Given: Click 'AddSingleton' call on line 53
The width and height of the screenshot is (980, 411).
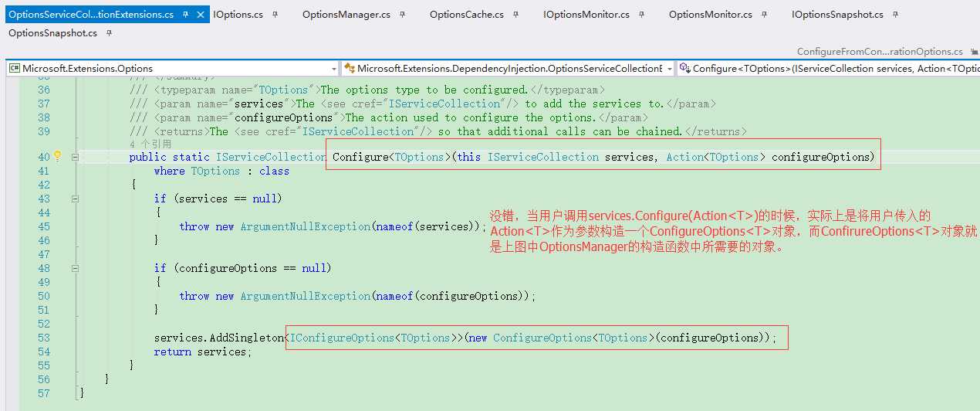Looking at the screenshot, I should coord(246,338).
